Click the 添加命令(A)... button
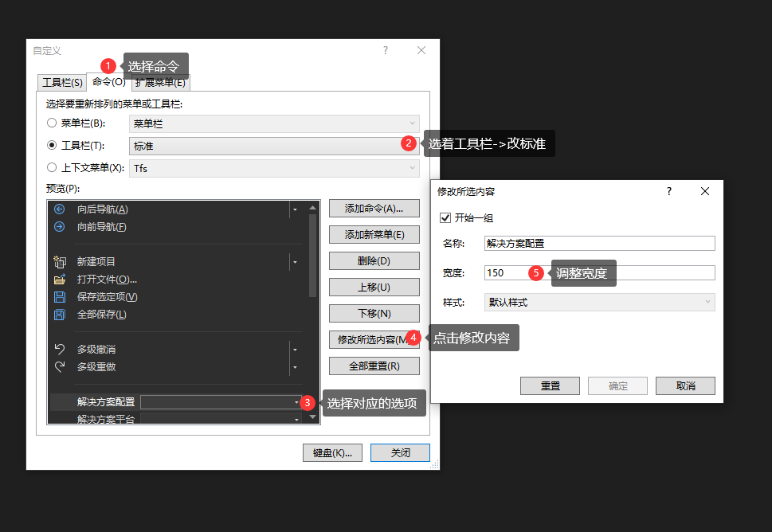The image size is (772, 532). point(374,208)
